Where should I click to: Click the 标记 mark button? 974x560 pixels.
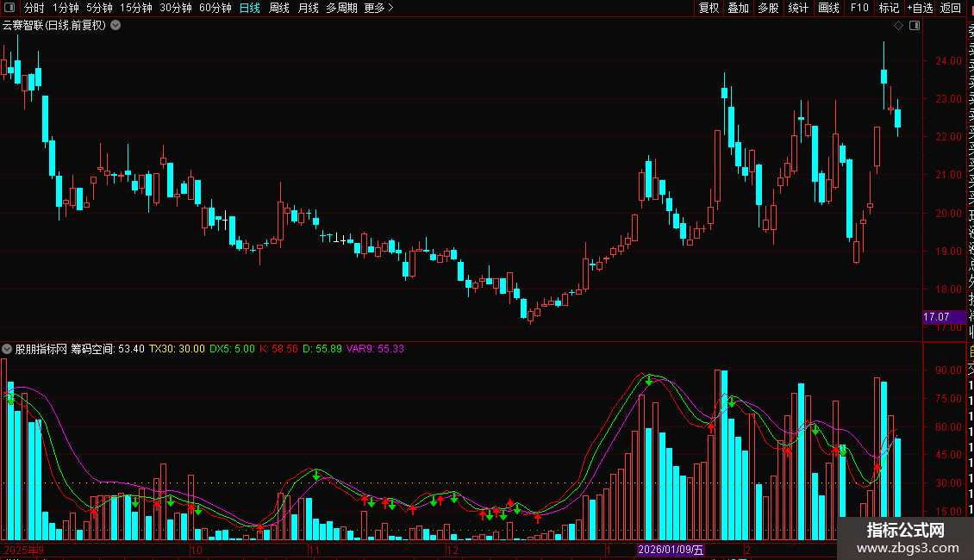click(x=889, y=8)
